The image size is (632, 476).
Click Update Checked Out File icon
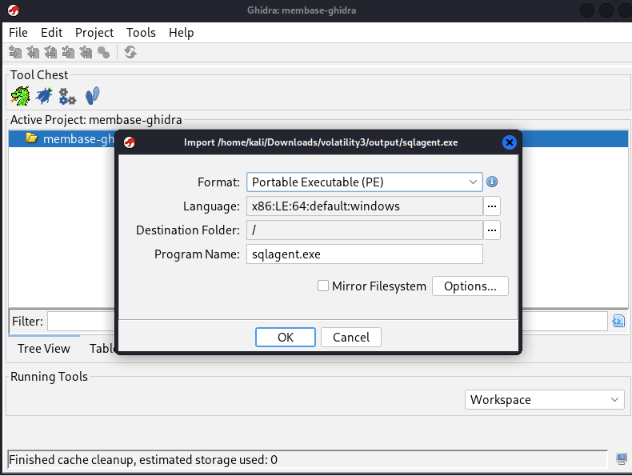tap(51, 52)
